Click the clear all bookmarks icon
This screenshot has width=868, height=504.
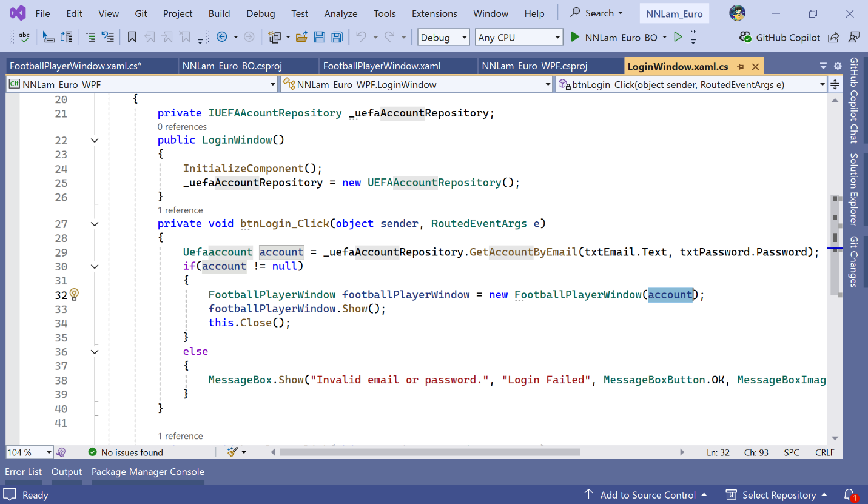click(x=185, y=37)
